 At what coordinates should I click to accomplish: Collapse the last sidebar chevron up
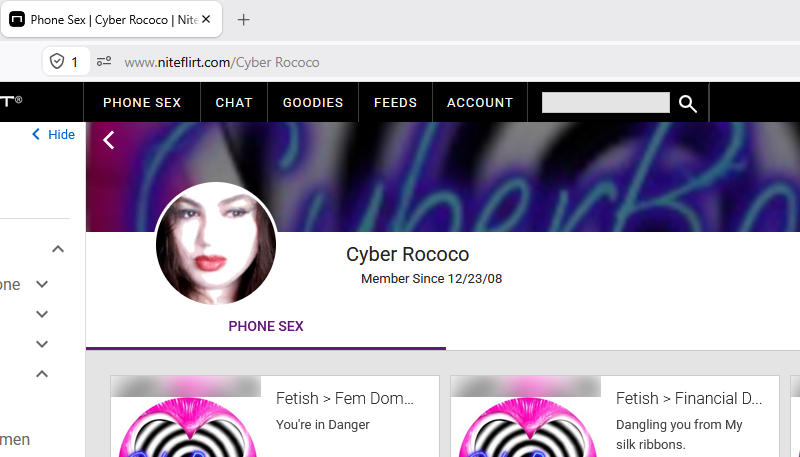[x=42, y=374]
